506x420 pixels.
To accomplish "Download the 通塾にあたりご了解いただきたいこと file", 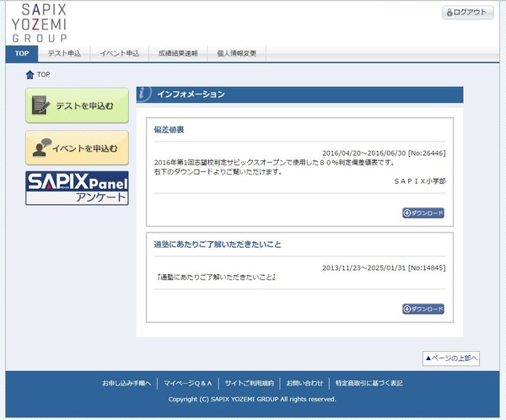I will 423,309.
